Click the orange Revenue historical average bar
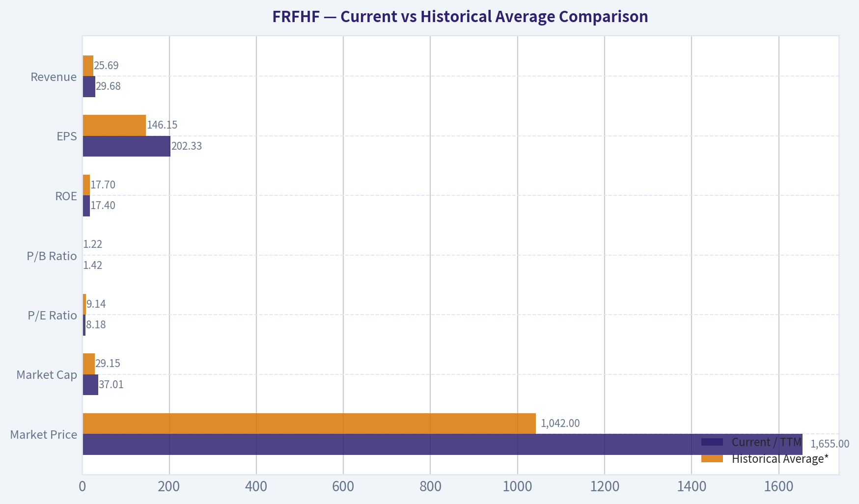This screenshot has width=859, height=504. tap(88, 66)
